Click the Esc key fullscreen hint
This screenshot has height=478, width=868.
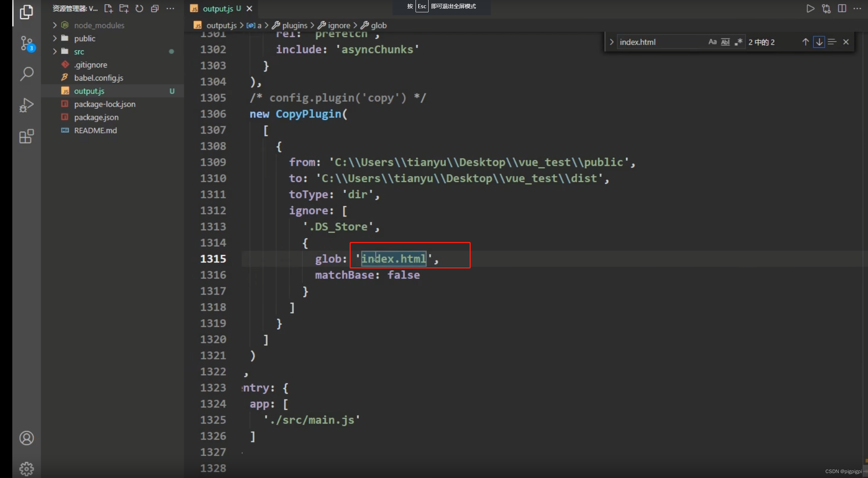click(x=422, y=6)
